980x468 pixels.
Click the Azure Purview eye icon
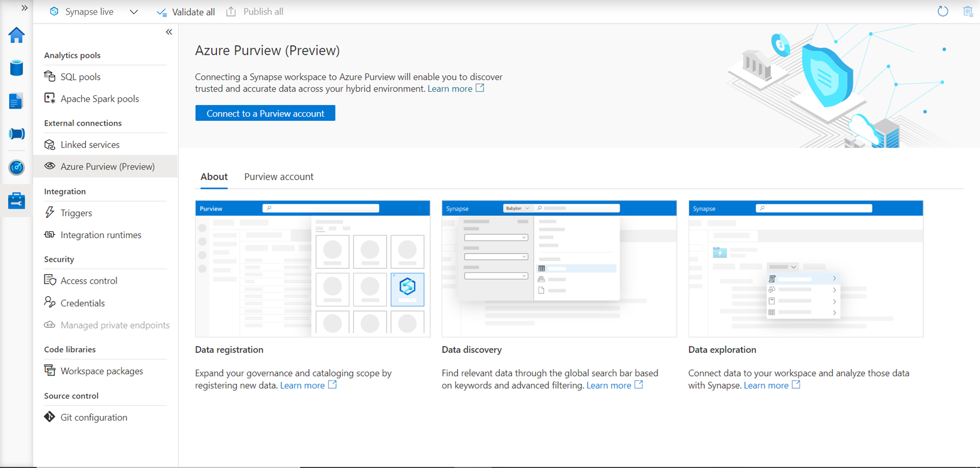coord(49,166)
